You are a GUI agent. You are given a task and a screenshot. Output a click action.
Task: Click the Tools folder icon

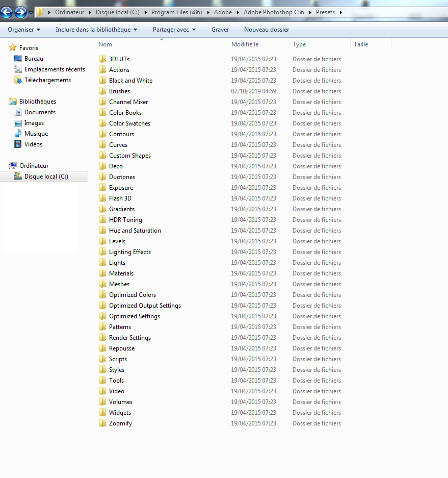point(102,381)
